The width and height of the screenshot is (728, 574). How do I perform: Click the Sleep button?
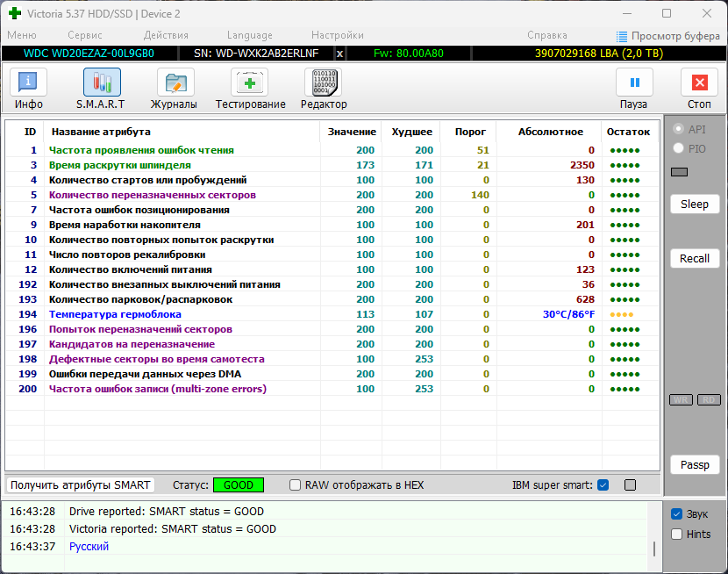click(695, 204)
